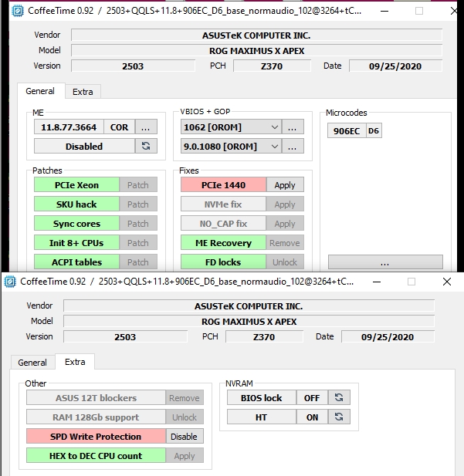Click PCH Z370 field in top window
The height and width of the screenshot is (476, 464).
coord(272,66)
